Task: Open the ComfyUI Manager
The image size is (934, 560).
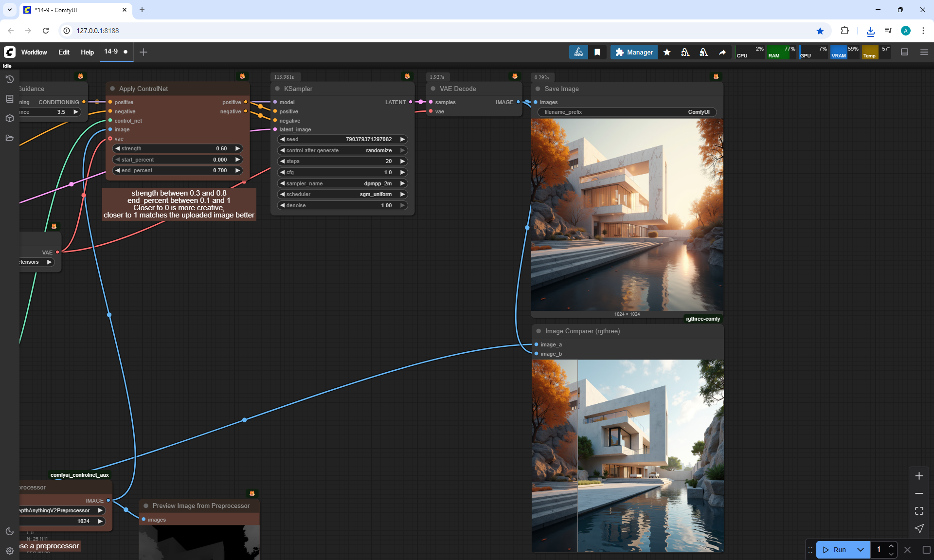Action: click(x=634, y=52)
